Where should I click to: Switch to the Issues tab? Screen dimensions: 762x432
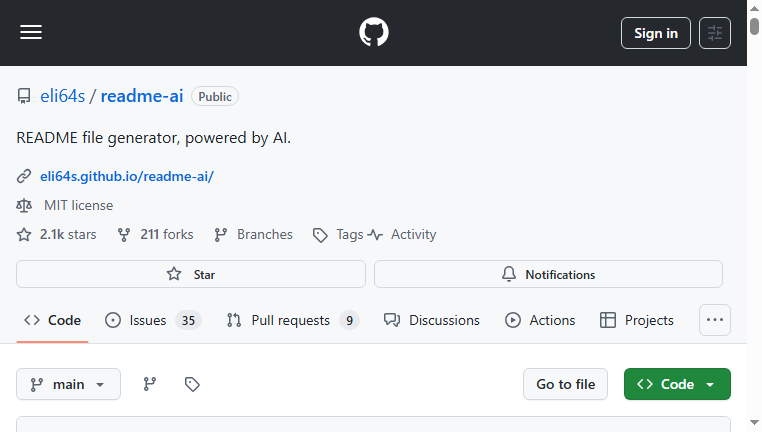pos(153,321)
